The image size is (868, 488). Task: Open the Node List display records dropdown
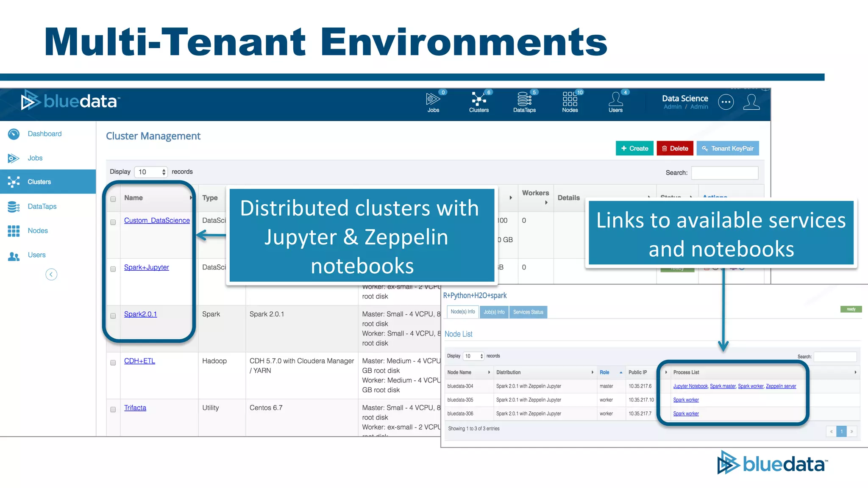click(473, 356)
